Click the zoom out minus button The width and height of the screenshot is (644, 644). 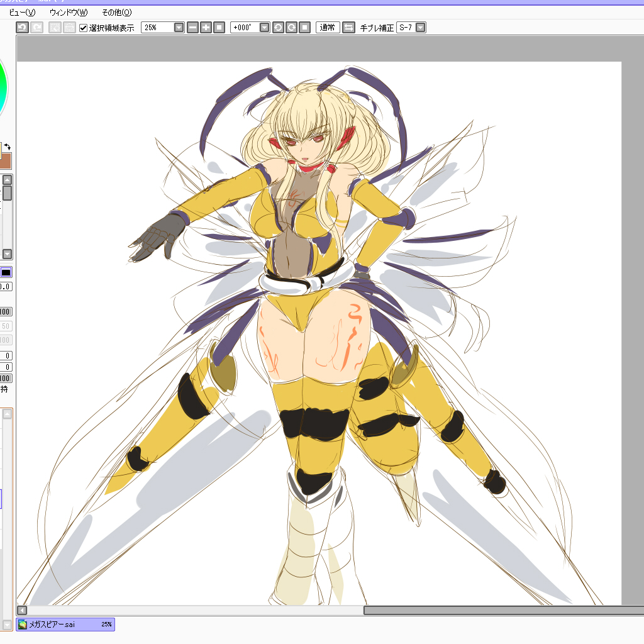[192, 28]
